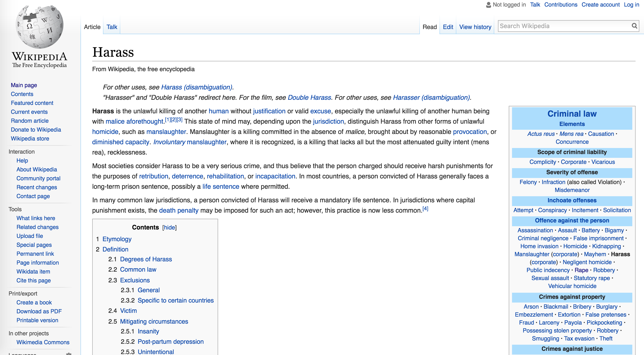Screen dimensions: 644x355
Task: Open the Create account link
Action: pyautogui.click(x=600, y=5)
